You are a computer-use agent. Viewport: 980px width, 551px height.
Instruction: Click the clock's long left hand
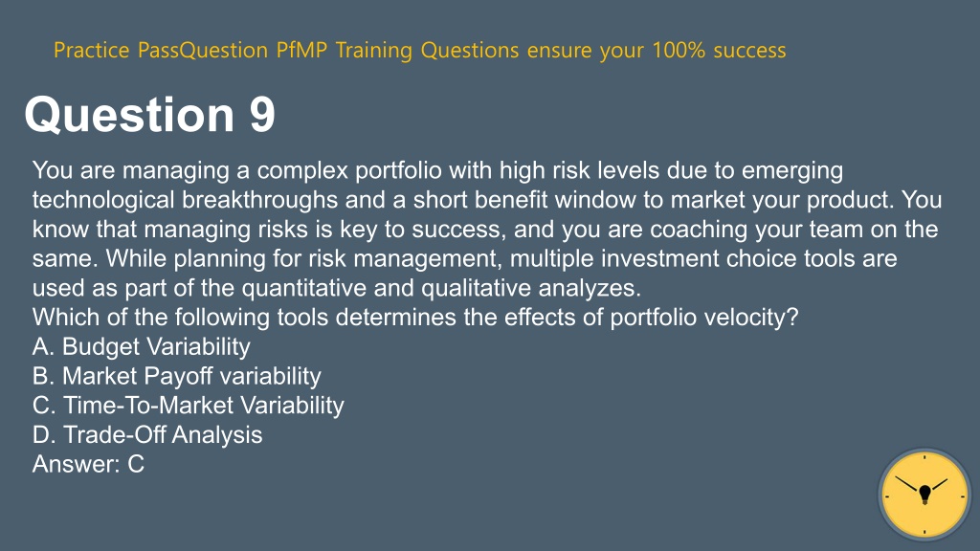[x=907, y=483]
